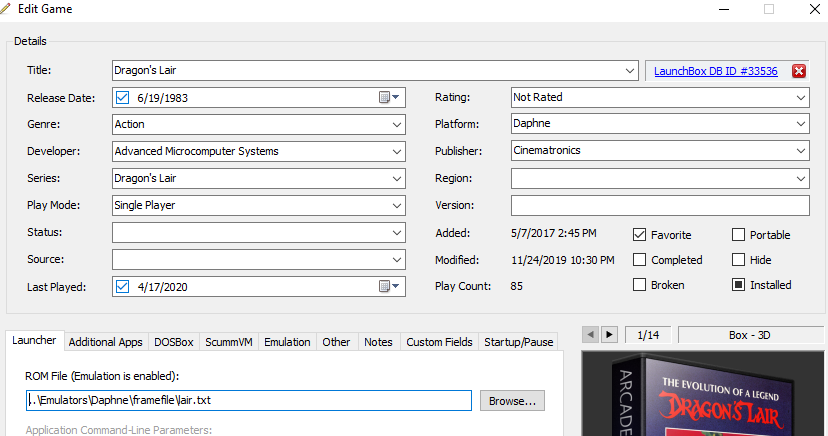This screenshot has width=828, height=436.
Task: Open the Developer dropdown
Action: [x=397, y=151]
